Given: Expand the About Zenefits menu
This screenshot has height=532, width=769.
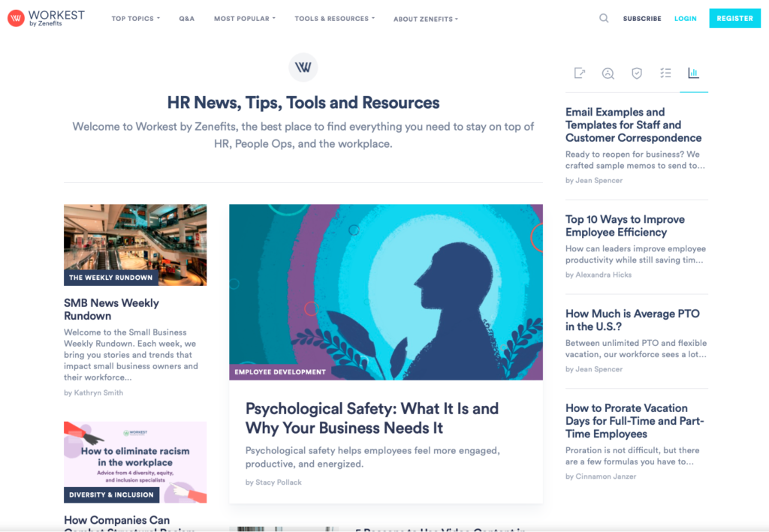Looking at the screenshot, I should coord(425,19).
